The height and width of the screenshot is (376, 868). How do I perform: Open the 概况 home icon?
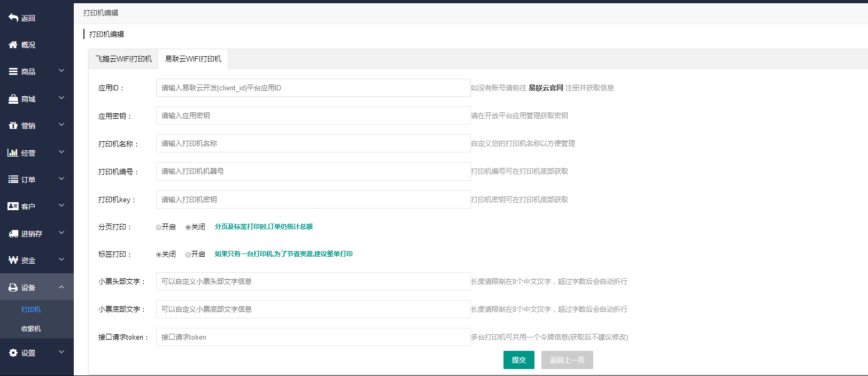(x=13, y=45)
